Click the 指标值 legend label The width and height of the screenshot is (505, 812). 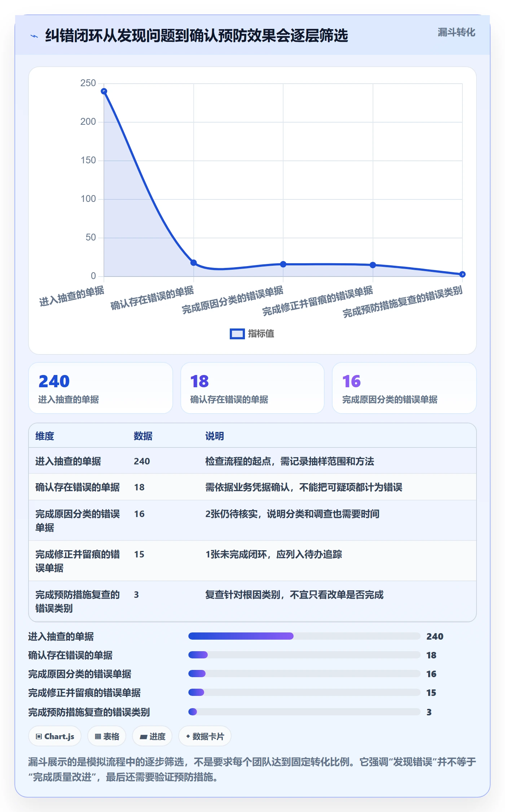(x=261, y=334)
